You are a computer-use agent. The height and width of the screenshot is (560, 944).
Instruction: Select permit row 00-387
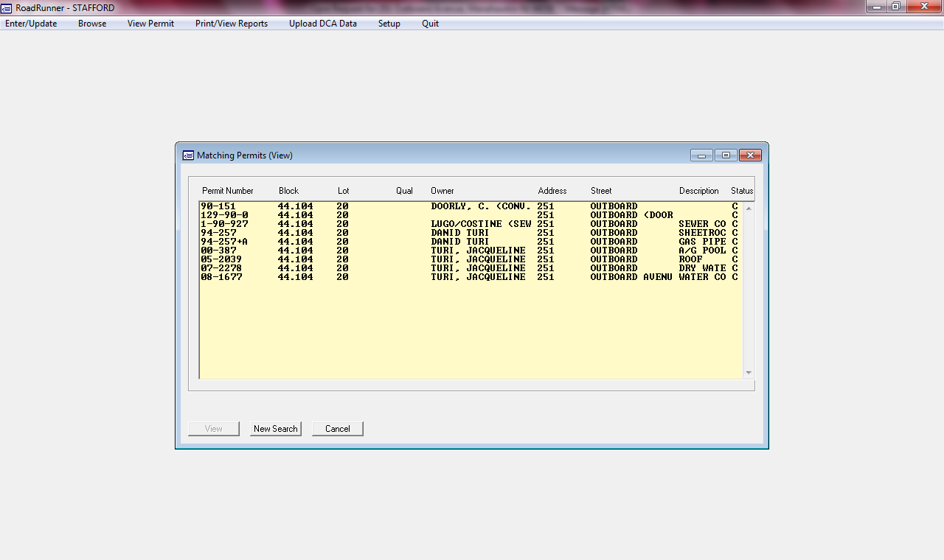(470, 251)
